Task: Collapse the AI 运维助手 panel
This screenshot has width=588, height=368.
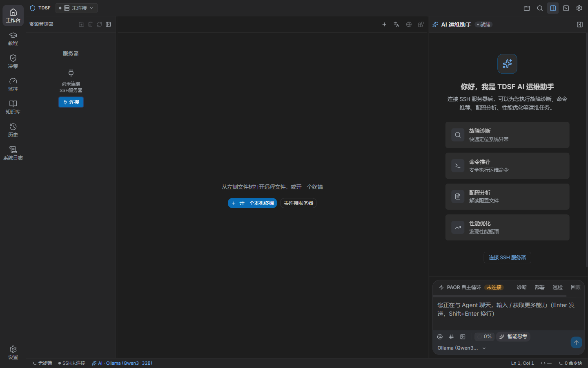Action: [580, 25]
